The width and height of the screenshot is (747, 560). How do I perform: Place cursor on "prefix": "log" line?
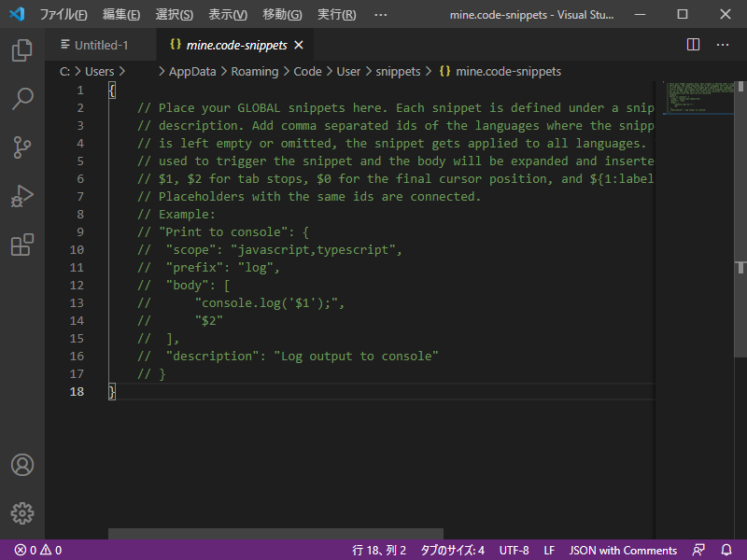pyautogui.click(x=208, y=268)
